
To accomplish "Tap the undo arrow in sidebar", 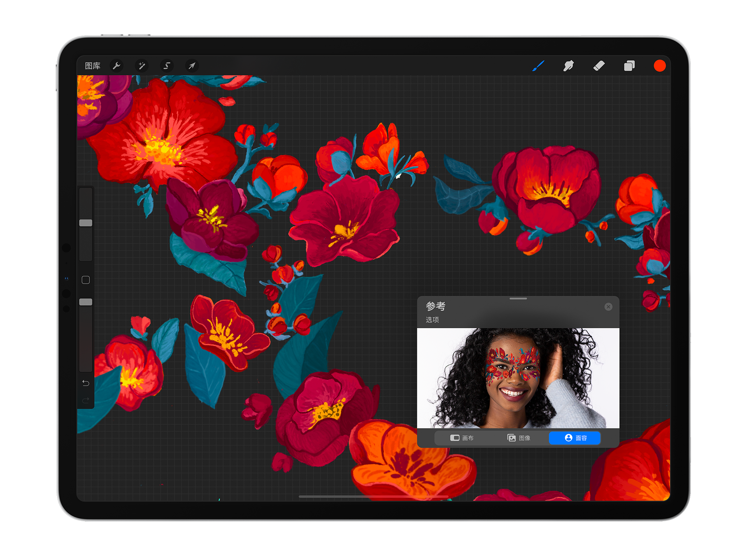I will [x=86, y=383].
